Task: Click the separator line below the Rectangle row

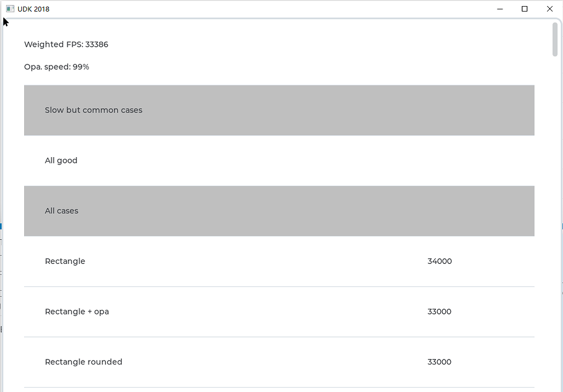Action: tap(279, 286)
